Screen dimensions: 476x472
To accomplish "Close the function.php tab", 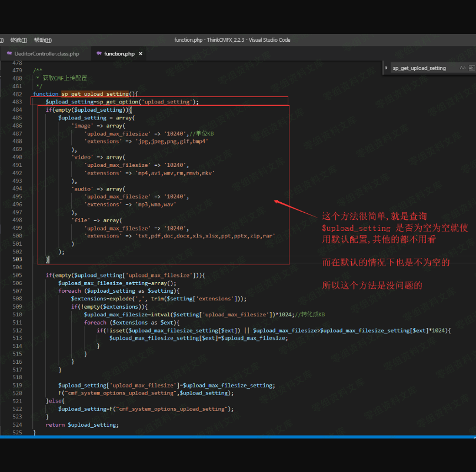I will 141,54.
